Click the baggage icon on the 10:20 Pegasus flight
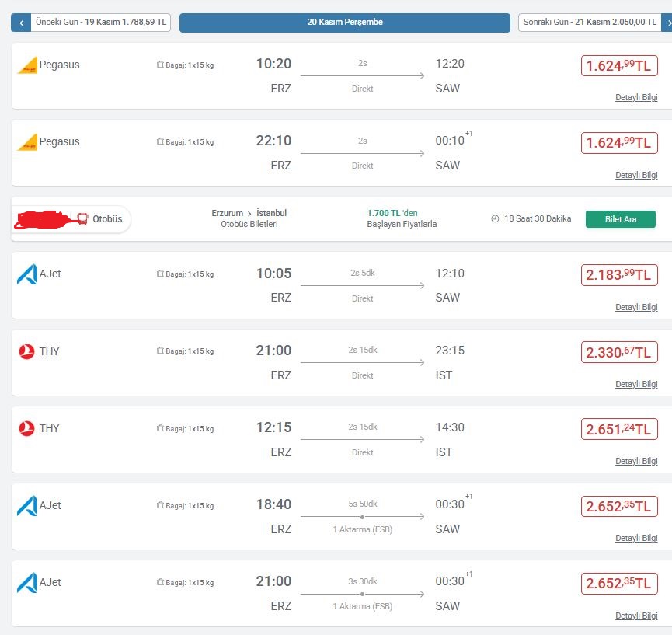672x635 pixels. click(x=160, y=65)
